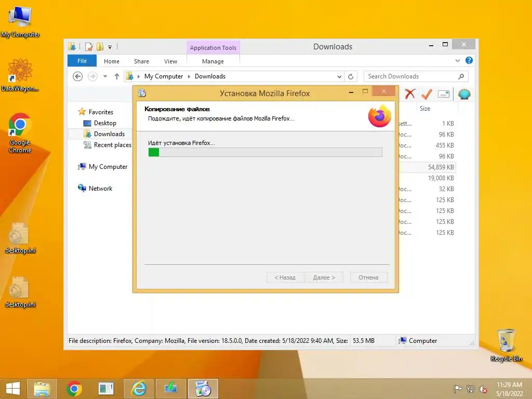
Task: Select Network in the navigation pane
Action: coord(100,188)
